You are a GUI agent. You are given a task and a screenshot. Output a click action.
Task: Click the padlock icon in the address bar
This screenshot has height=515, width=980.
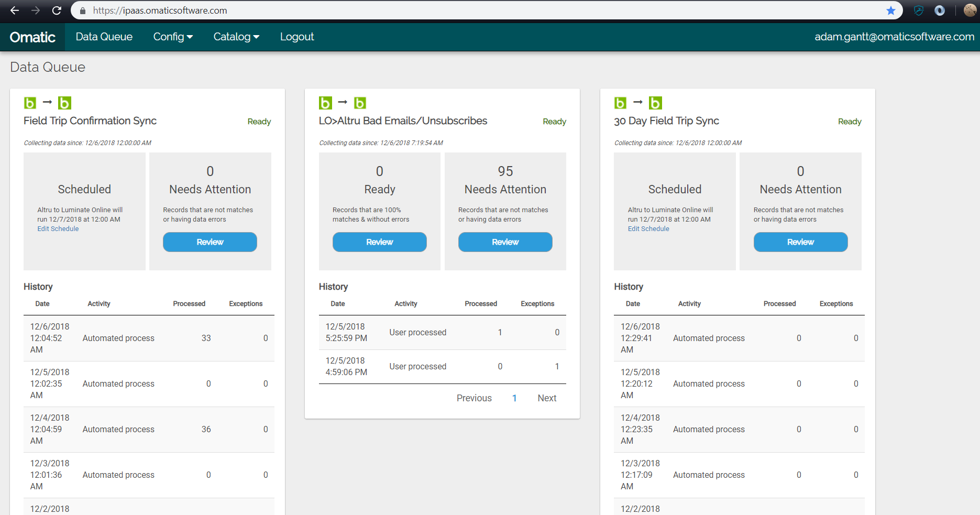tap(82, 10)
